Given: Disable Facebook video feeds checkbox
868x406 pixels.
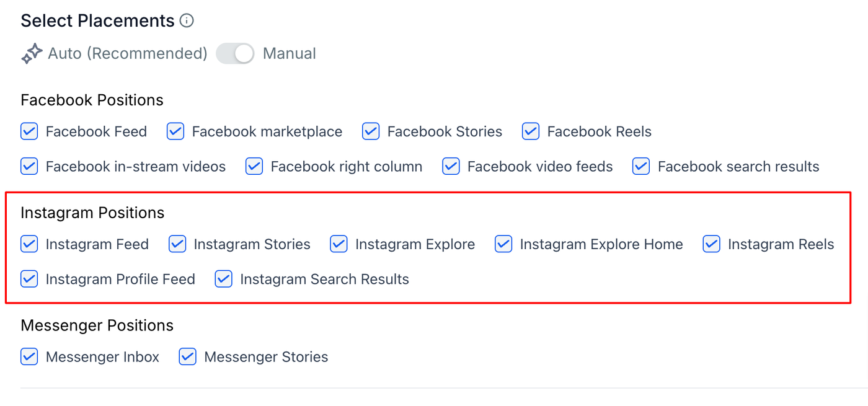Looking at the screenshot, I should click(451, 167).
